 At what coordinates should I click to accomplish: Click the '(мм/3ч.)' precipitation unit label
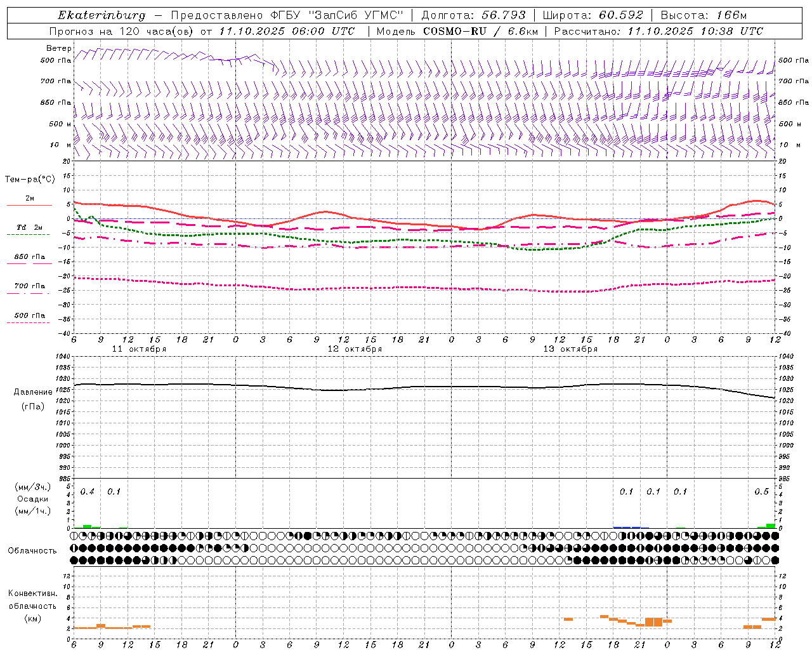tap(32, 487)
